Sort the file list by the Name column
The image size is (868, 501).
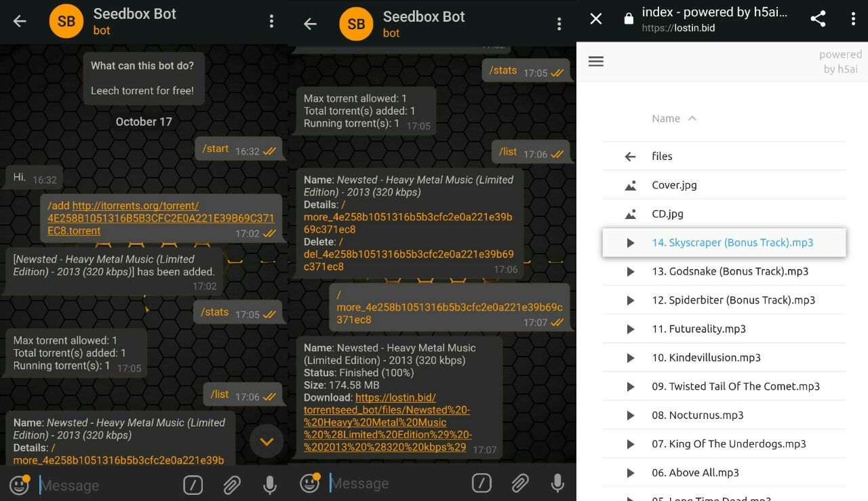(674, 119)
